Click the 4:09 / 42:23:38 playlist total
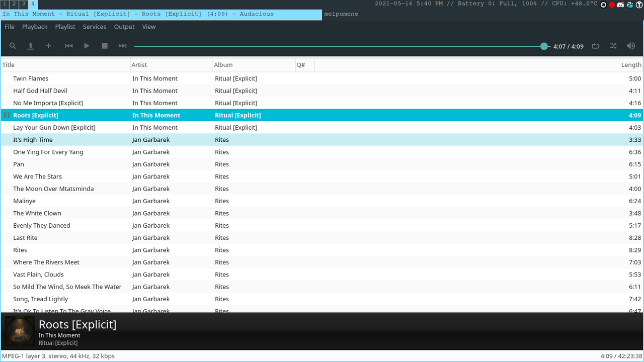The image size is (644, 362). coord(621,356)
